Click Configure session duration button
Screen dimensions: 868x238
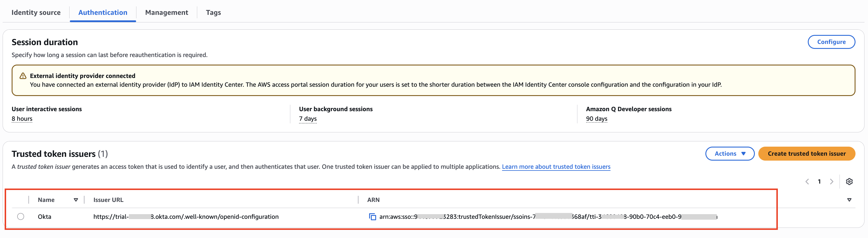coord(831,42)
